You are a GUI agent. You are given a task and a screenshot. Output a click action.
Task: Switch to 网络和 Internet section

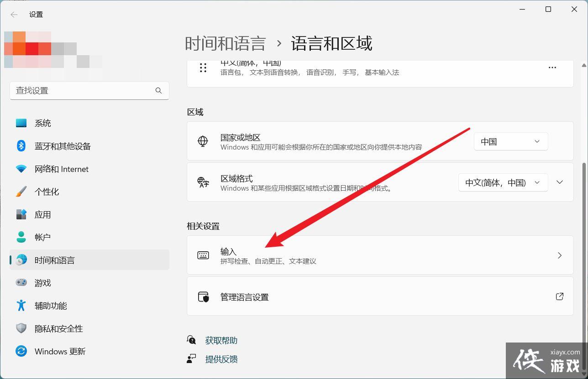click(x=62, y=169)
